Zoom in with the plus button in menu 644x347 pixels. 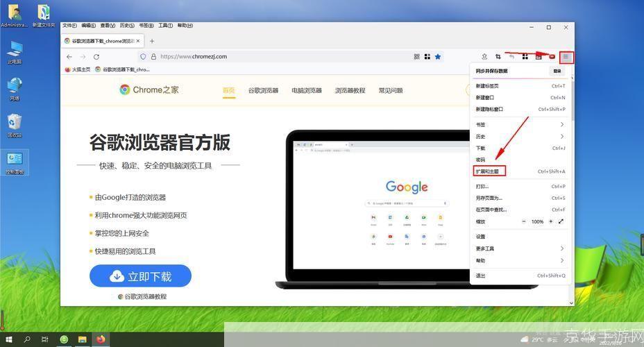pos(551,221)
